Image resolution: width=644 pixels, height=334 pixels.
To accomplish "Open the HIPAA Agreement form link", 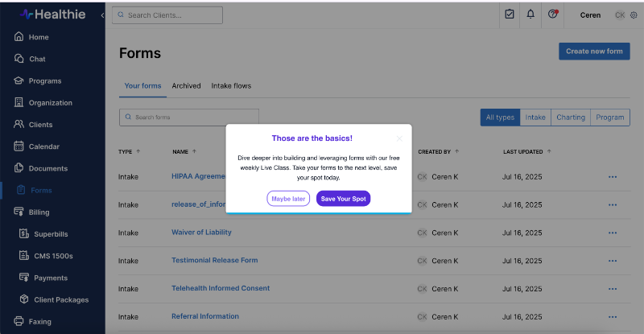I will (x=198, y=176).
